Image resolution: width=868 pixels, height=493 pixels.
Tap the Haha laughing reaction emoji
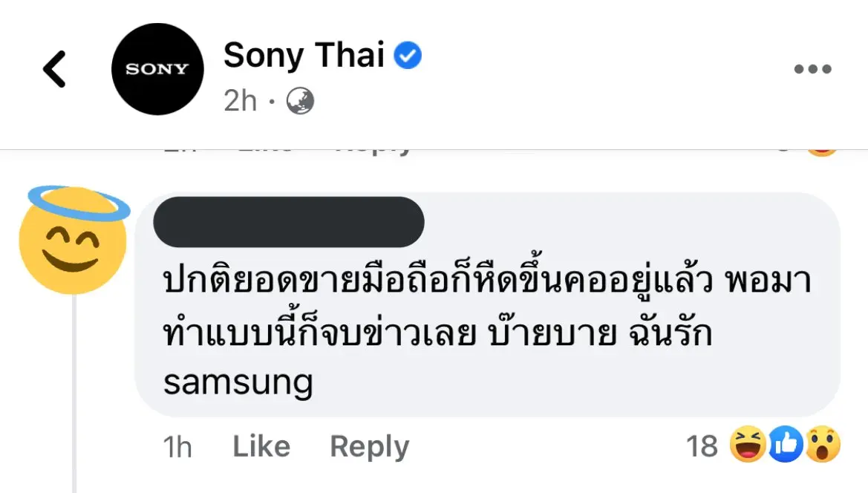747,445
